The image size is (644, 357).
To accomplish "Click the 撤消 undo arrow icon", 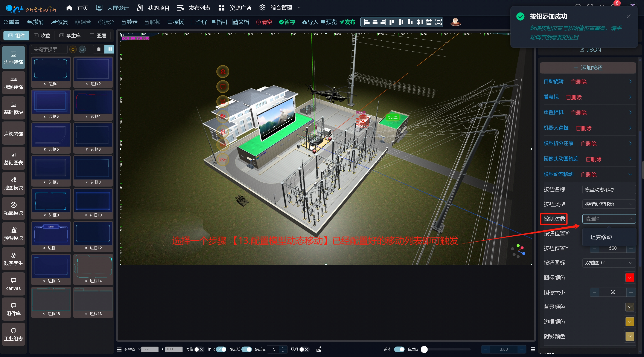I will 30,22.
